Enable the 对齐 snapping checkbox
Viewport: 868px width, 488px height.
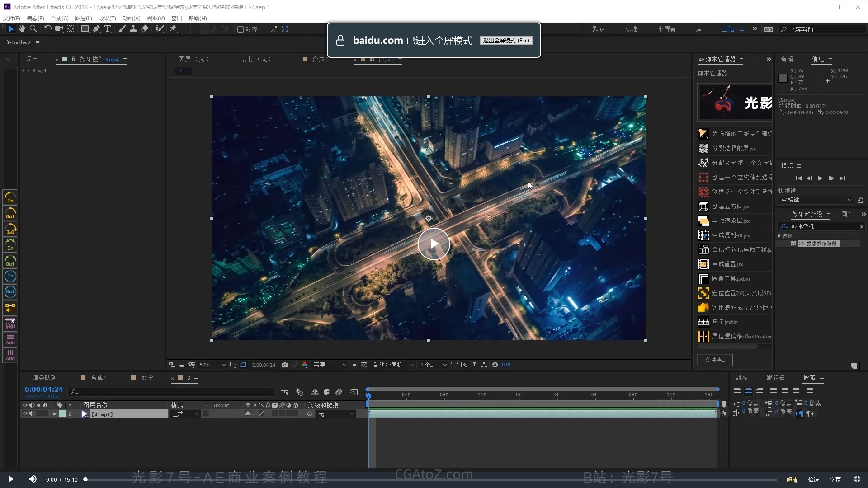241,29
